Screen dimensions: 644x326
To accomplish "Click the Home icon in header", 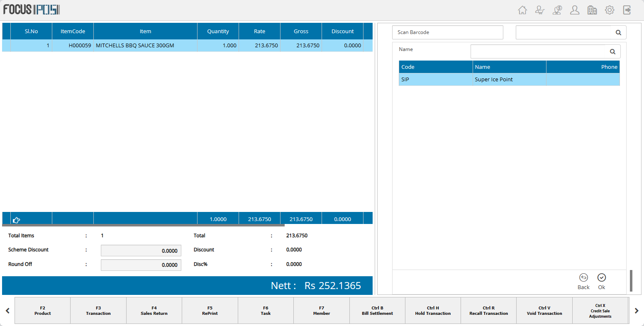I will tap(522, 10).
